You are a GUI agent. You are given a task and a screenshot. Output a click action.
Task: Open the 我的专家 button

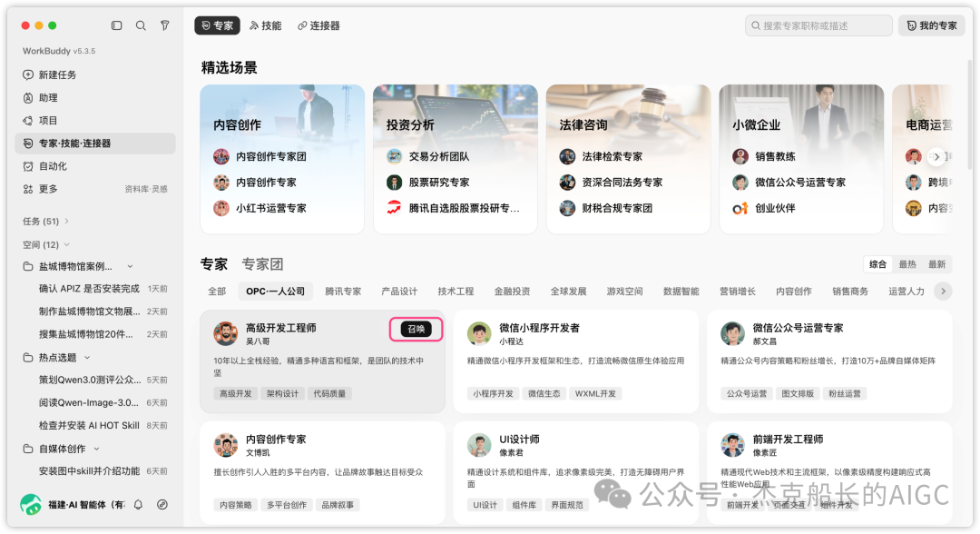932,25
